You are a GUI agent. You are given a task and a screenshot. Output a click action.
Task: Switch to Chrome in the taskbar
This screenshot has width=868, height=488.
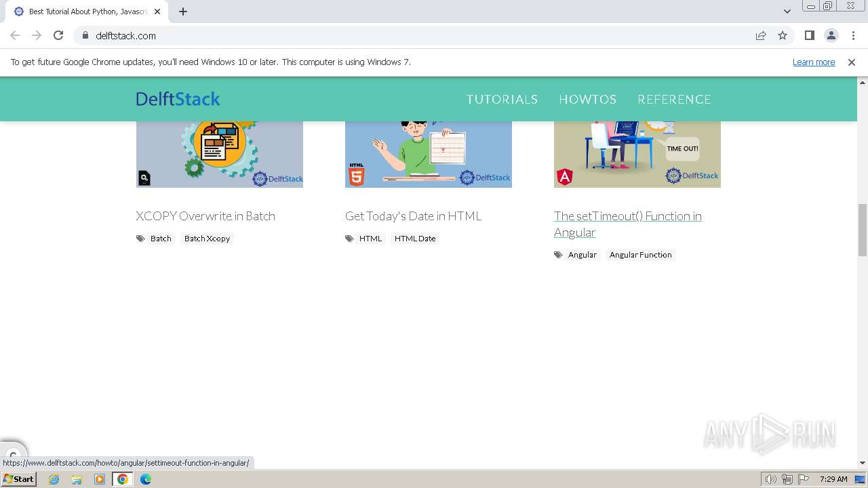point(123,479)
